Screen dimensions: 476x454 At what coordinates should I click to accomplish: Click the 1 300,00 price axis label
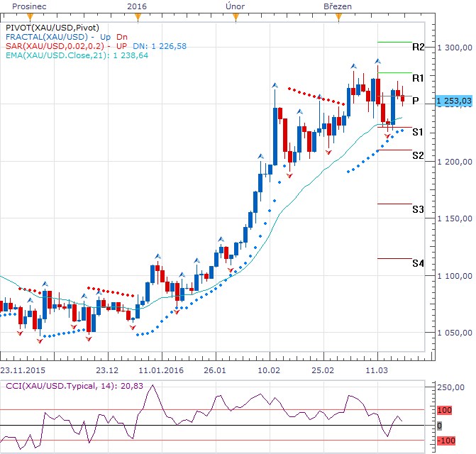pos(454,48)
